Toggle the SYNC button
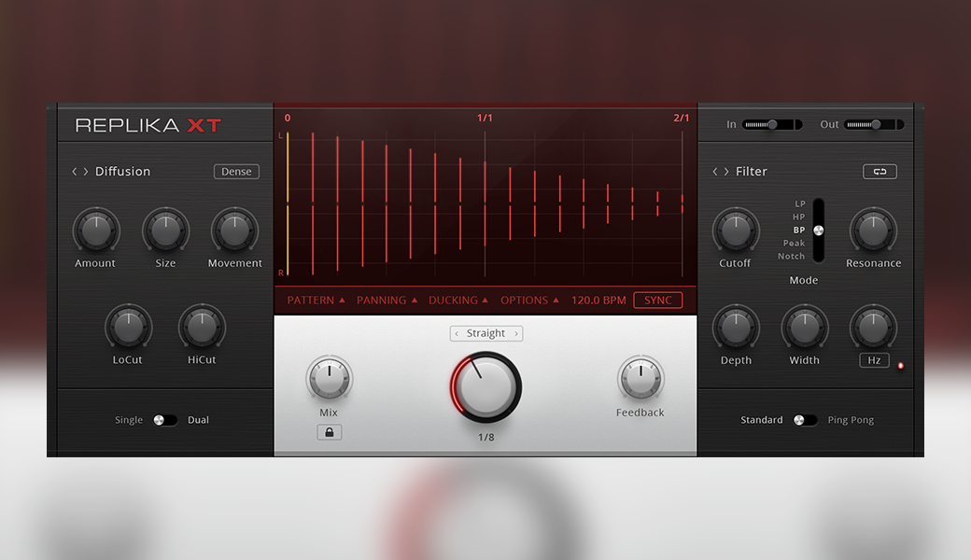The width and height of the screenshot is (971, 560). 657,301
